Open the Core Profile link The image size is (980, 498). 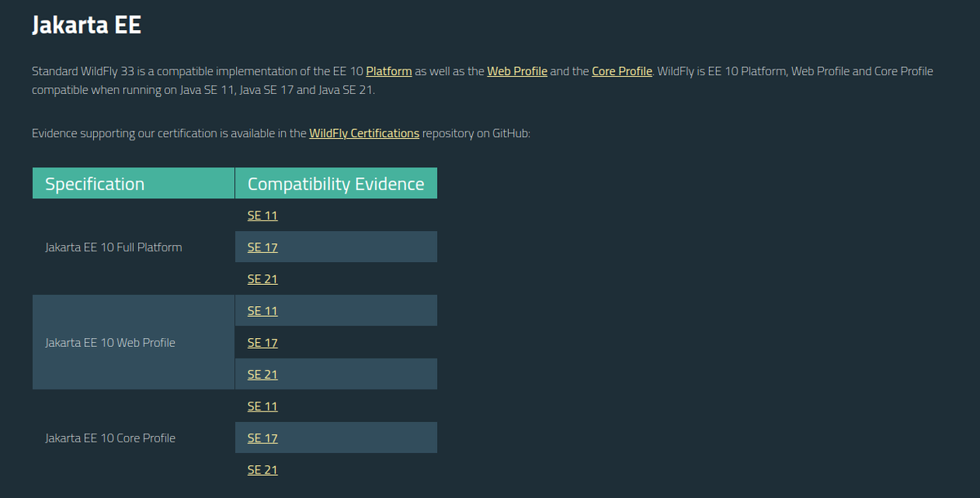coord(621,71)
